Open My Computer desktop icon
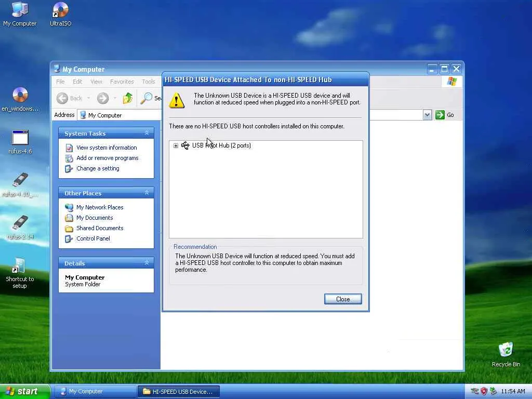The image size is (532, 399). 20,14
